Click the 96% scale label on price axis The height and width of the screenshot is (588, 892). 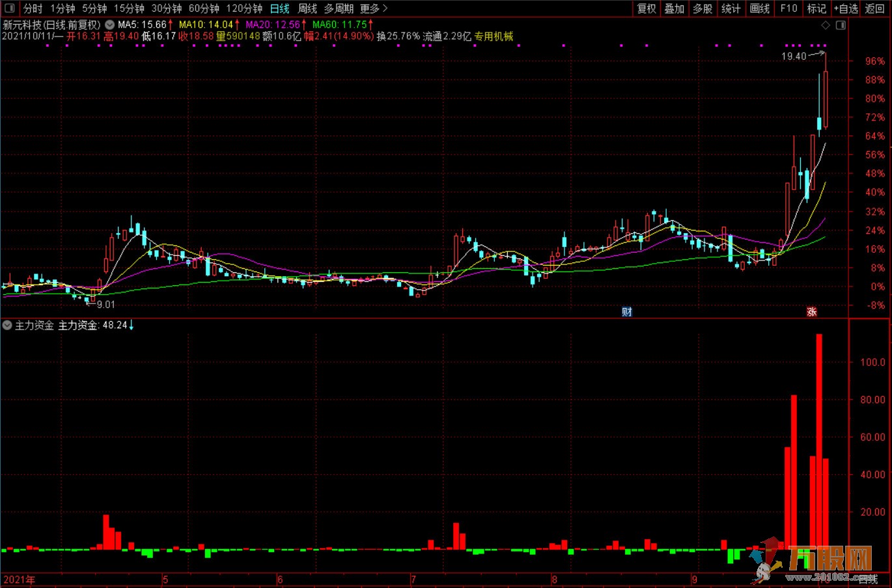click(x=874, y=61)
